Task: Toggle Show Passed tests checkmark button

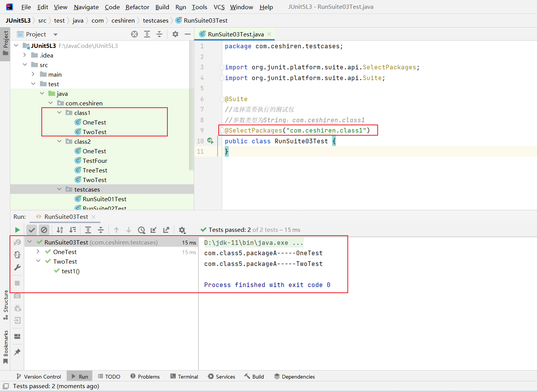Action: point(32,230)
